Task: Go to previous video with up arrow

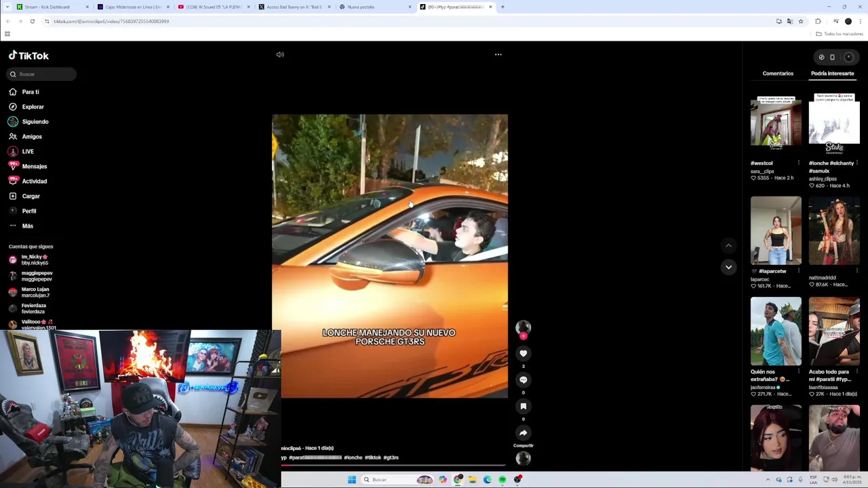Action: pos(728,245)
